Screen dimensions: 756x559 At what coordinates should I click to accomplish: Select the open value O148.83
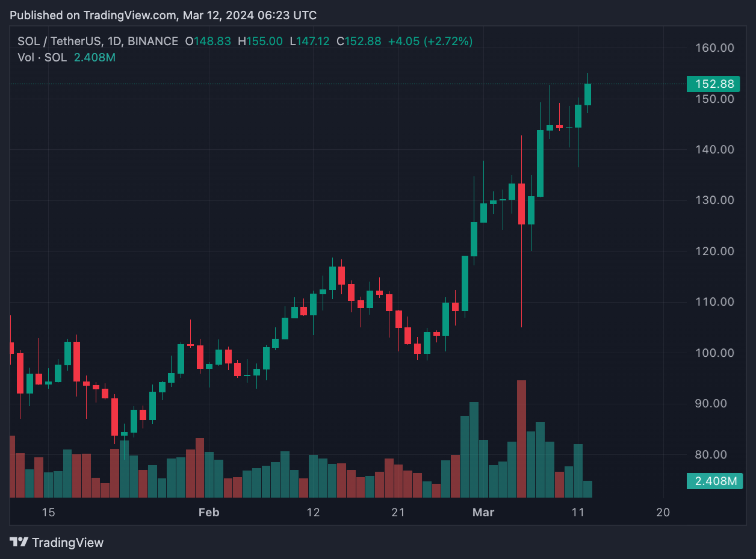[208, 42]
